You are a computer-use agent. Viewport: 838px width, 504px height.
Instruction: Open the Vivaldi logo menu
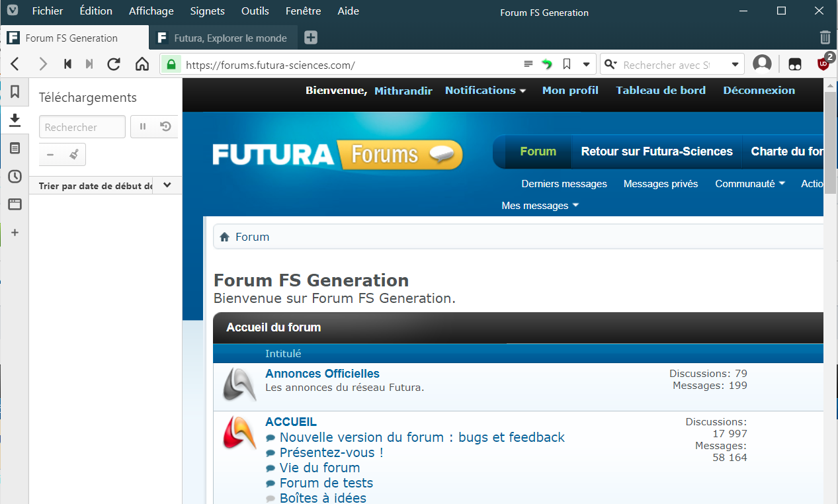click(12, 11)
